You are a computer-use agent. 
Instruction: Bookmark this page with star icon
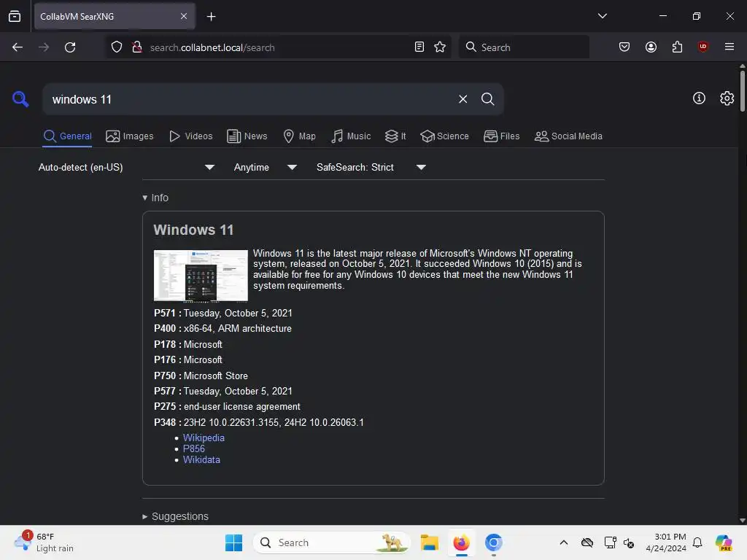(x=440, y=47)
